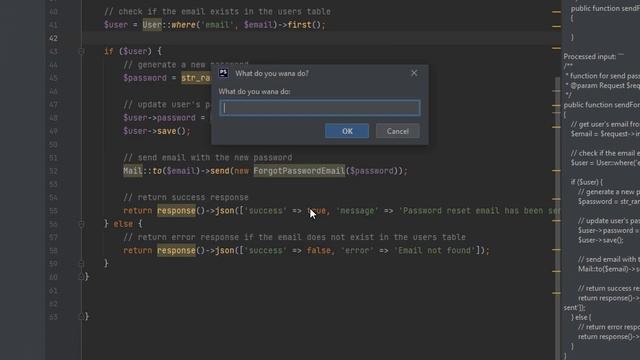Screen dimensions: 640x360
Task: Click the 'Mail' class on line 52
Action: tap(133, 171)
